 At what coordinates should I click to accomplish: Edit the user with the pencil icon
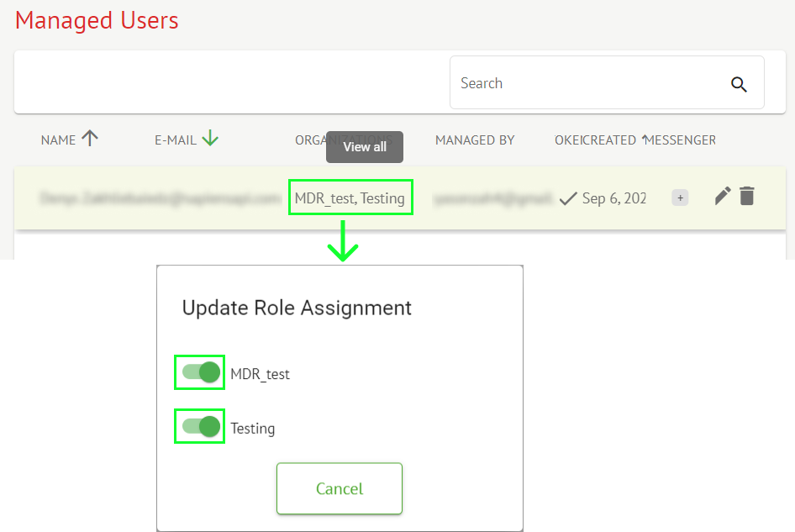(722, 197)
